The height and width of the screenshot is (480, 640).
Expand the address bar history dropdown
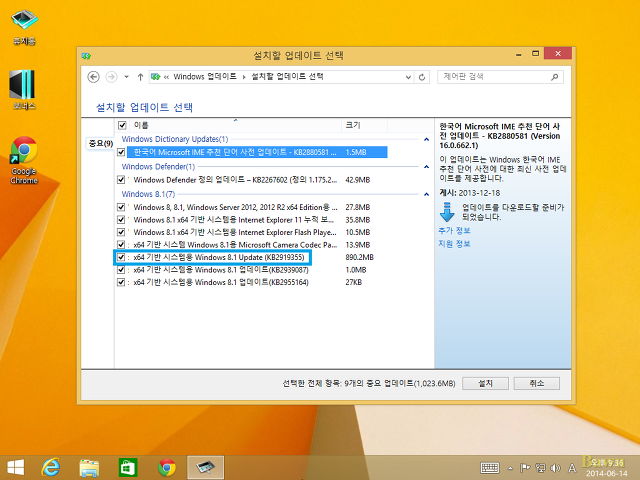click(408, 77)
